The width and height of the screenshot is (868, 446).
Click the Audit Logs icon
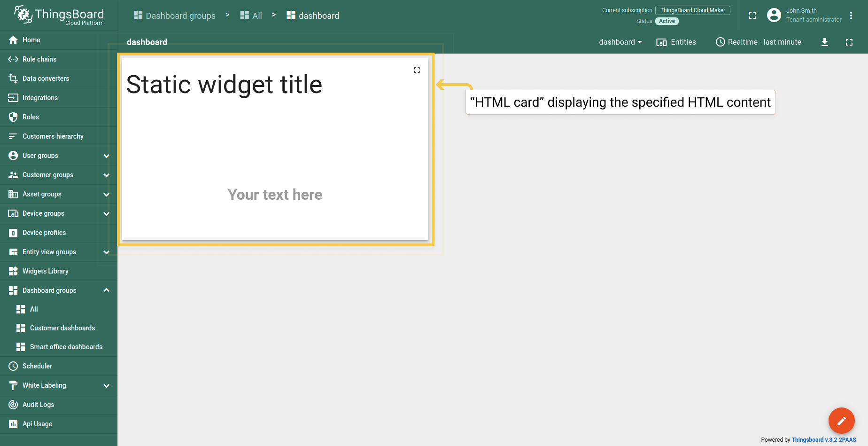(x=13, y=405)
